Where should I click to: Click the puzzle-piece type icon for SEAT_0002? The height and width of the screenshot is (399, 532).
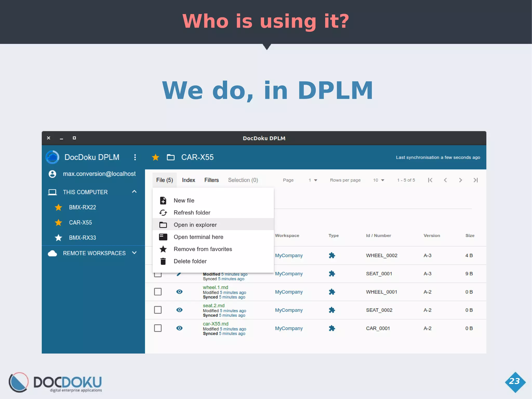[332, 310]
